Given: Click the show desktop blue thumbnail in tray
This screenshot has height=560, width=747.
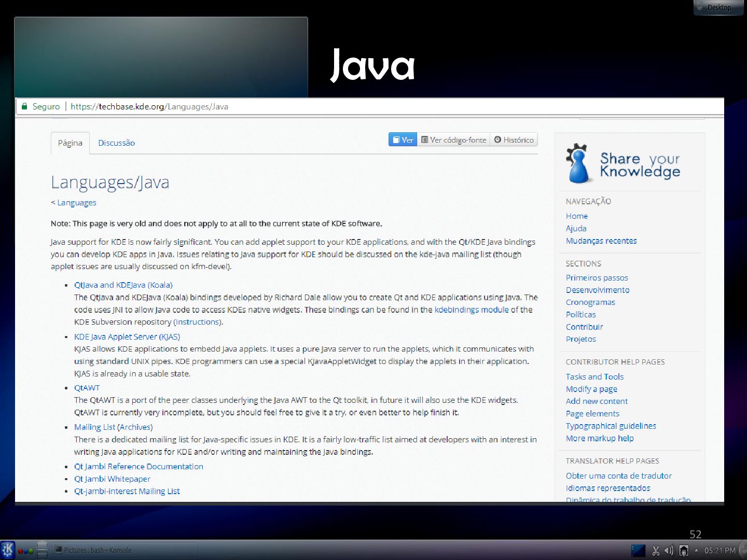Looking at the screenshot, I should [x=638, y=551].
